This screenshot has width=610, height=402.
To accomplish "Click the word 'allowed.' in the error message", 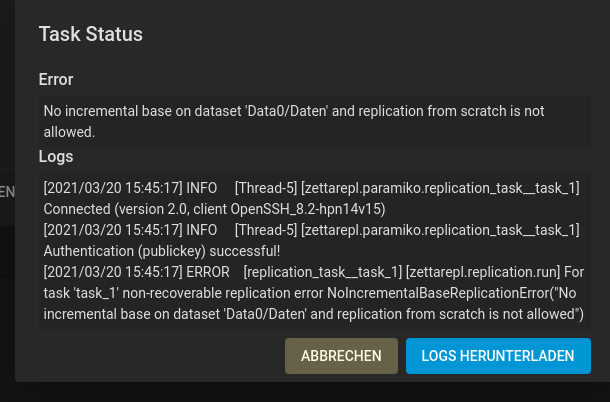I will (x=69, y=132).
